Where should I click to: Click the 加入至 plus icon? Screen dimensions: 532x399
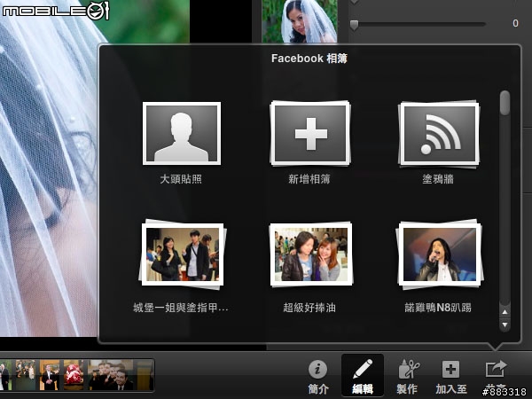[x=451, y=369]
